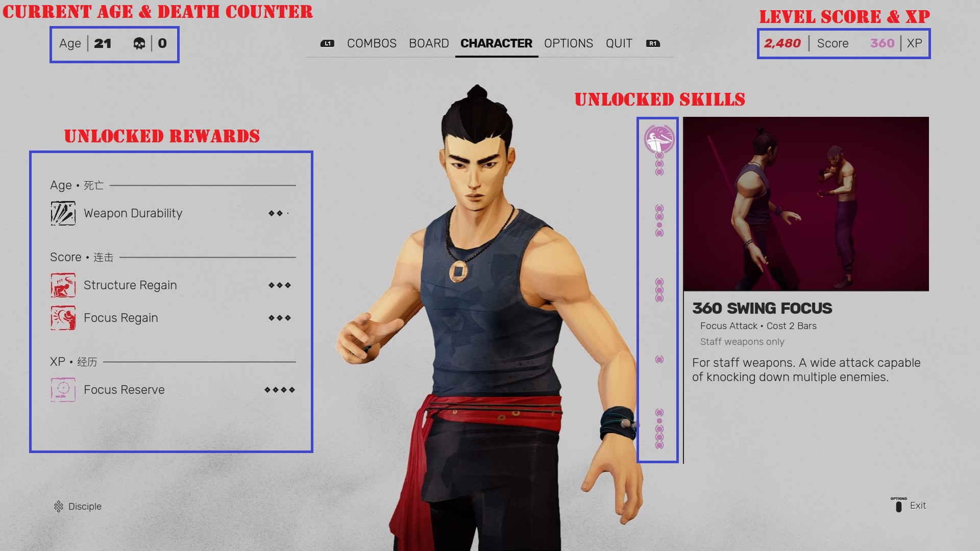Select the Structure Regain skill icon

click(x=62, y=284)
